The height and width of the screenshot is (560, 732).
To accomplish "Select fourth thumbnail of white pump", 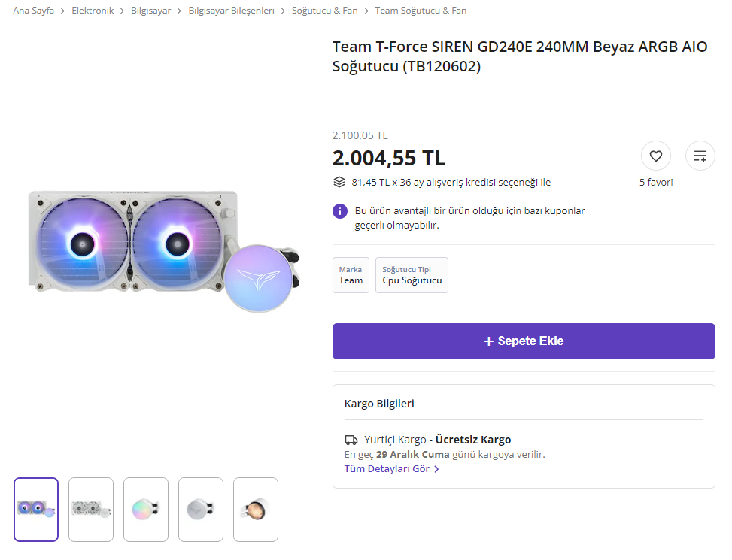I will click(x=201, y=510).
